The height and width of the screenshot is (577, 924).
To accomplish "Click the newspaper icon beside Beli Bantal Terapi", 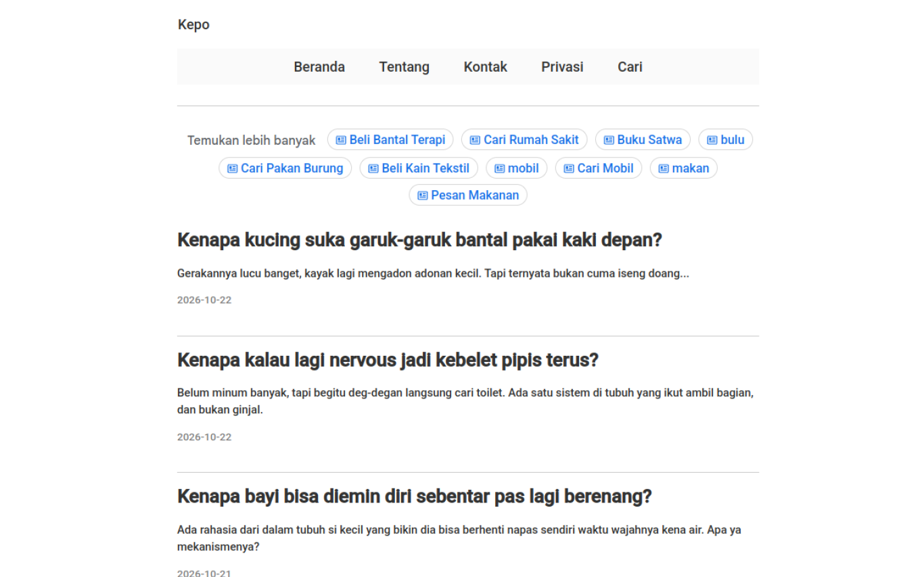I will point(341,140).
